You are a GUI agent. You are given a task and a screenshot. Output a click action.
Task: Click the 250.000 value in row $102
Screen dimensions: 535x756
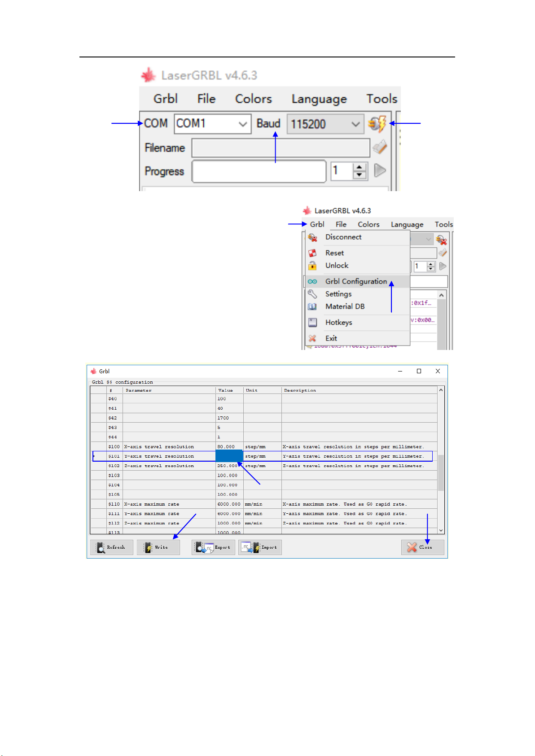coord(228,466)
